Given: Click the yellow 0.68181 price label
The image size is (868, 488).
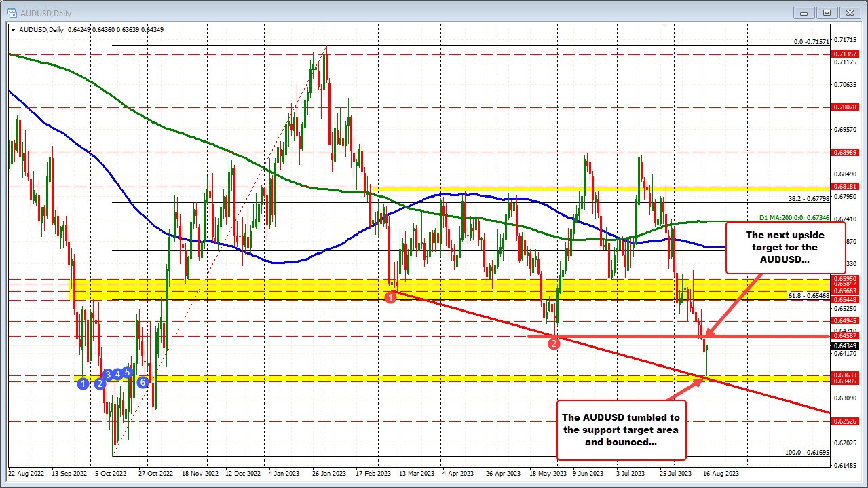Looking at the screenshot, I should click(x=844, y=186).
